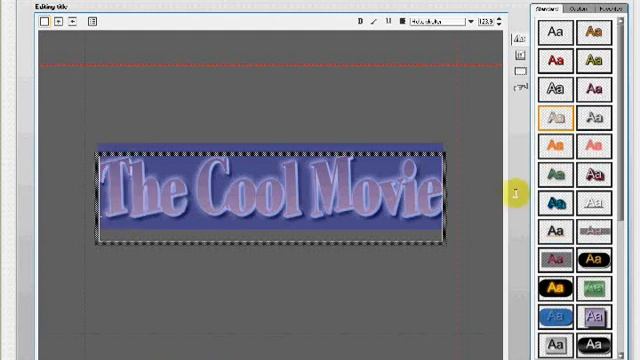Open the text justify options
Image resolution: width=640 pixels, height=360 pixels.
(x=402, y=21)
